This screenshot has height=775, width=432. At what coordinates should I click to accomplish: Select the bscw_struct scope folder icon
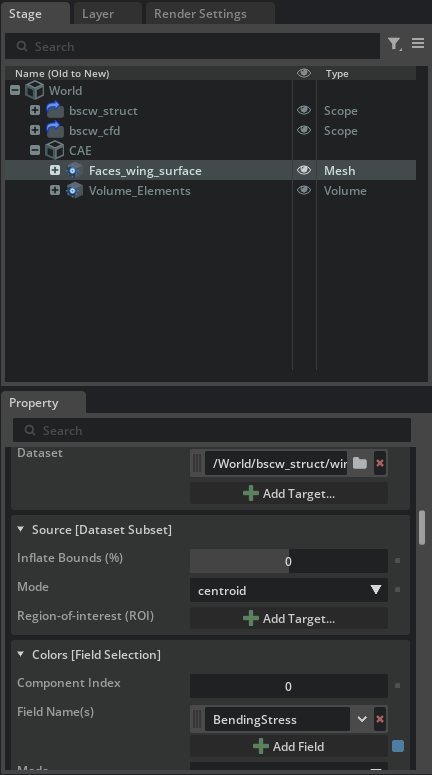point(55,110)
